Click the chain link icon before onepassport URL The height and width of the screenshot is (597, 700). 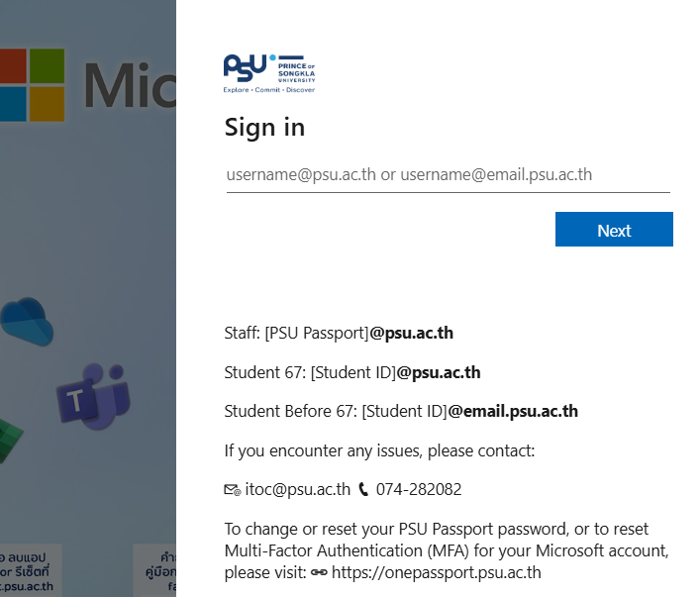pos(319,572)
